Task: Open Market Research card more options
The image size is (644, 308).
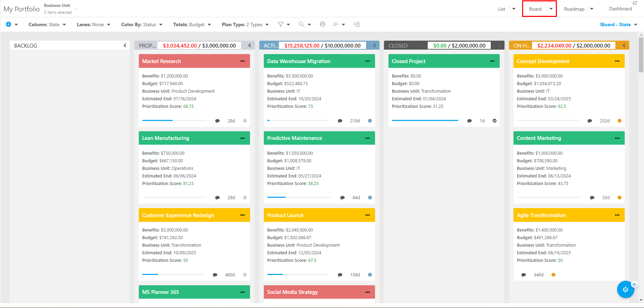Action: click(x=243, y=61)
